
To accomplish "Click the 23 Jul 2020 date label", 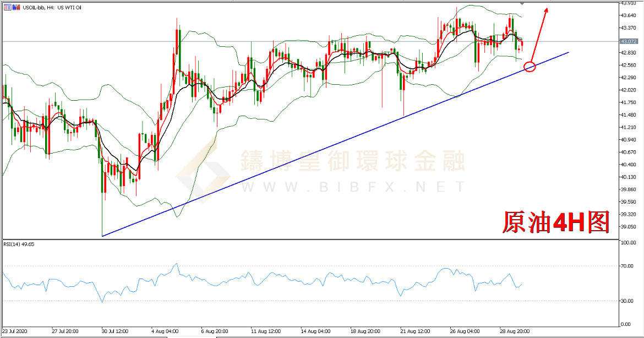I will coord(15,332).
